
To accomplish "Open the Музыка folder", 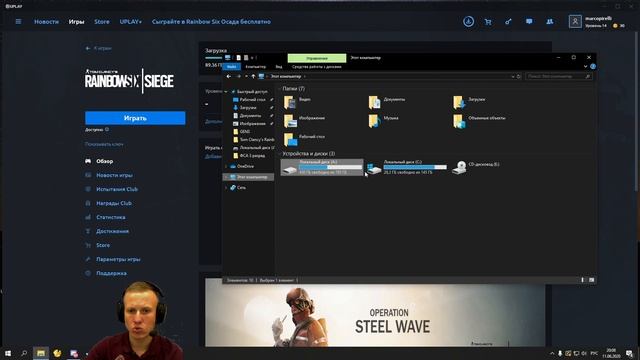I will point(383,120).
